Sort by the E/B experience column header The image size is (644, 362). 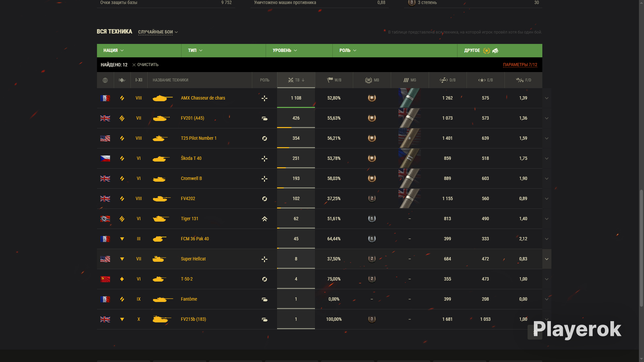tap(485, 80)
